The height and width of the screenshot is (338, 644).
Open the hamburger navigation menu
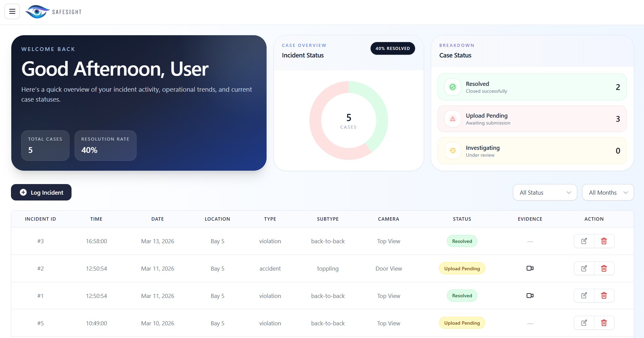click(x=12, y=12)
